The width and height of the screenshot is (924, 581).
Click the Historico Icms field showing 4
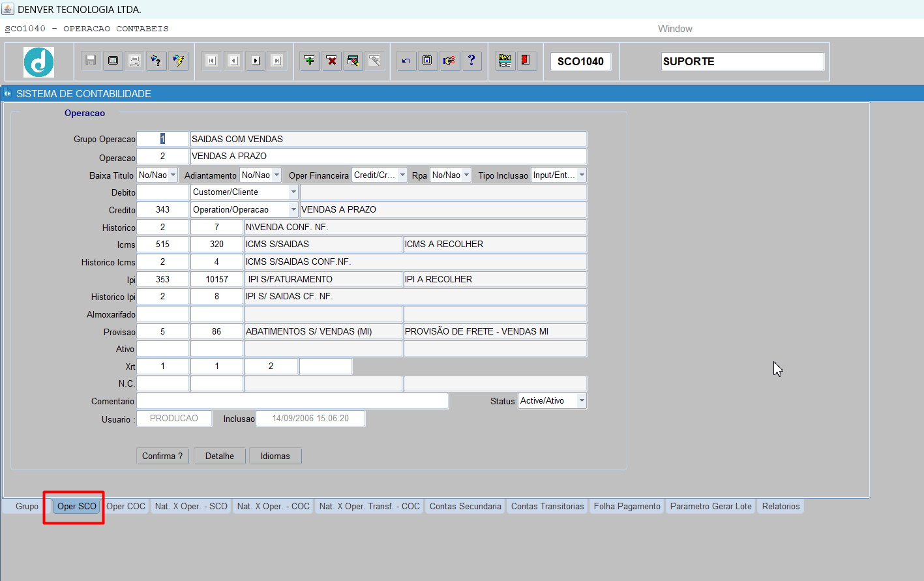[x=216, y=262]
